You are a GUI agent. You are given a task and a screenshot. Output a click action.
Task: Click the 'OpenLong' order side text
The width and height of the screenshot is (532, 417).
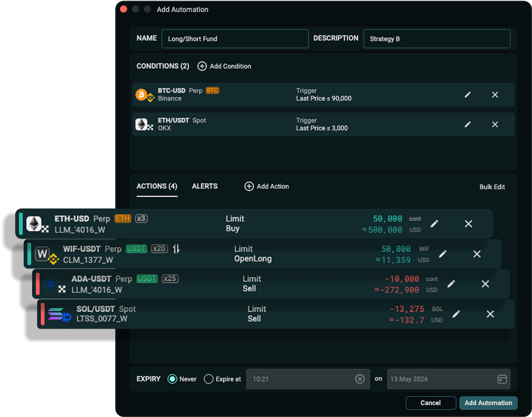tap(253, 259)
